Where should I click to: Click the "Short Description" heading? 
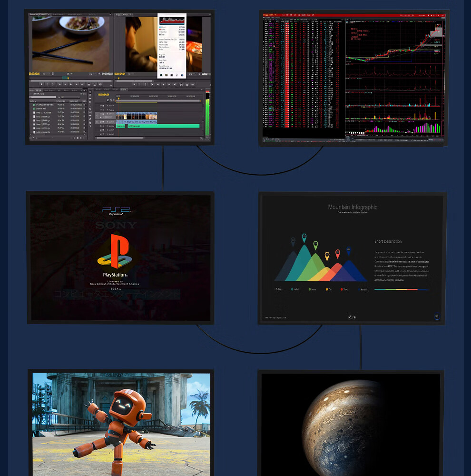(x=388, y=241)
